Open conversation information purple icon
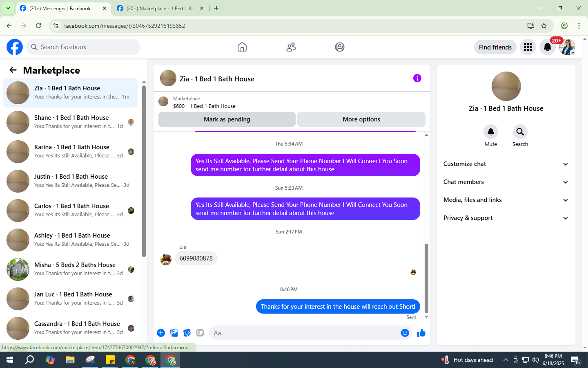 pyautogui.click(x=417, y=78)
